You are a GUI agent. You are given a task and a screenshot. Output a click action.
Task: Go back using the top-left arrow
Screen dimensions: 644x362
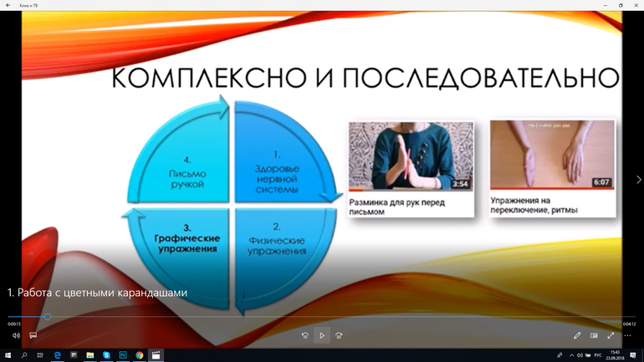click(8, 5)
